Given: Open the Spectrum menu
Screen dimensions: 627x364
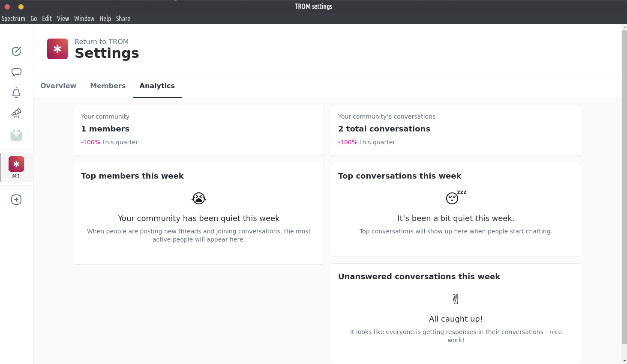Looking at the screenshot, I should pyautogui.click(x=13, y=18).
